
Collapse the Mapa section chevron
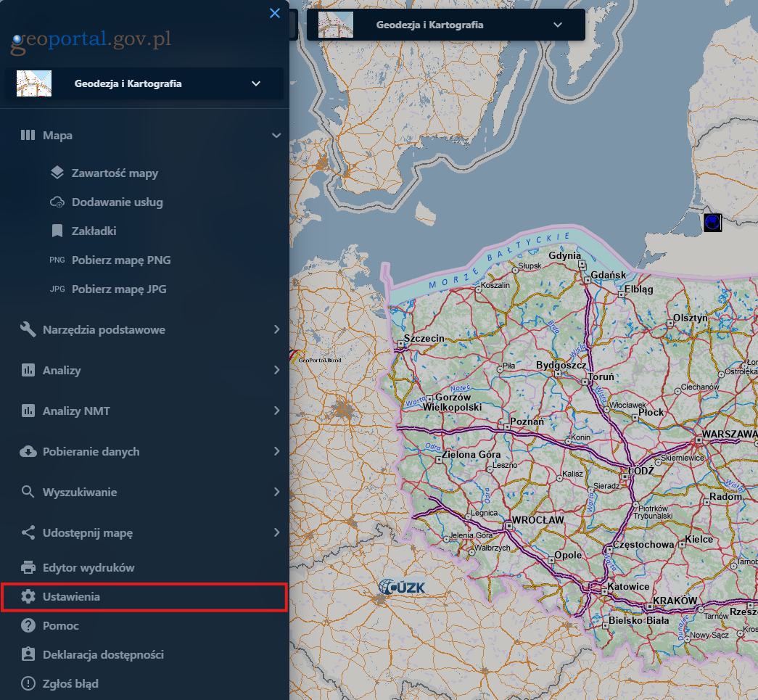(276, 136)
